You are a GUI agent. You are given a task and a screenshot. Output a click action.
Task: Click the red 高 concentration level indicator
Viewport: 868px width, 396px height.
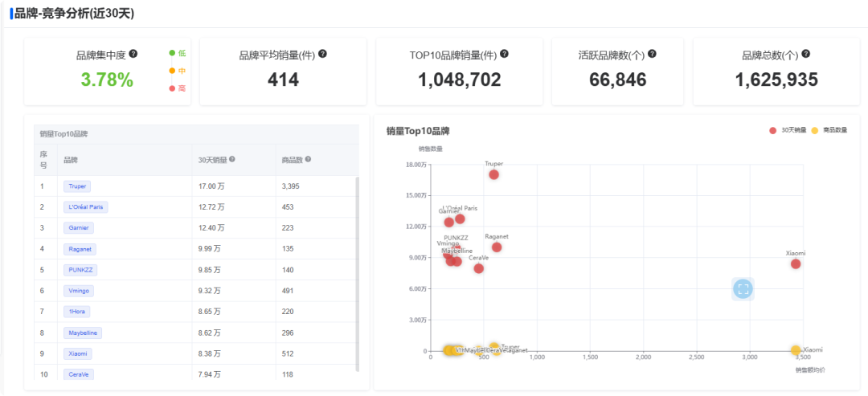(x=177, y=88)
